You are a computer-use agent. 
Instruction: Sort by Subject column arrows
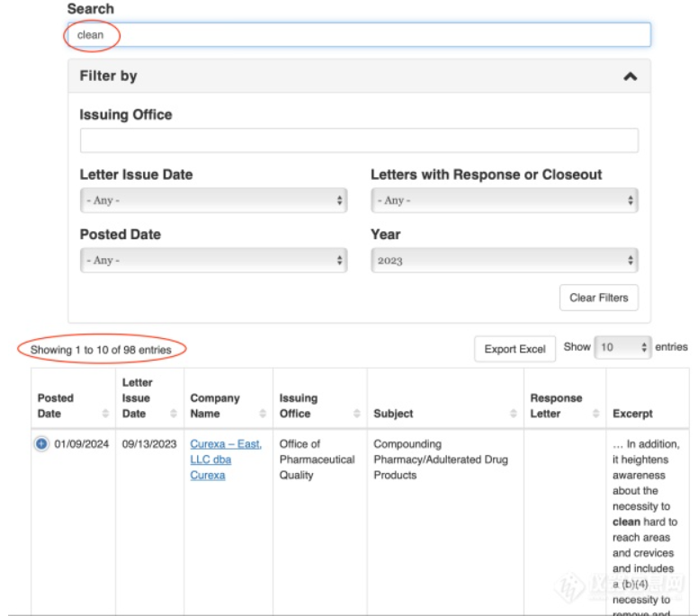point(514,414)
